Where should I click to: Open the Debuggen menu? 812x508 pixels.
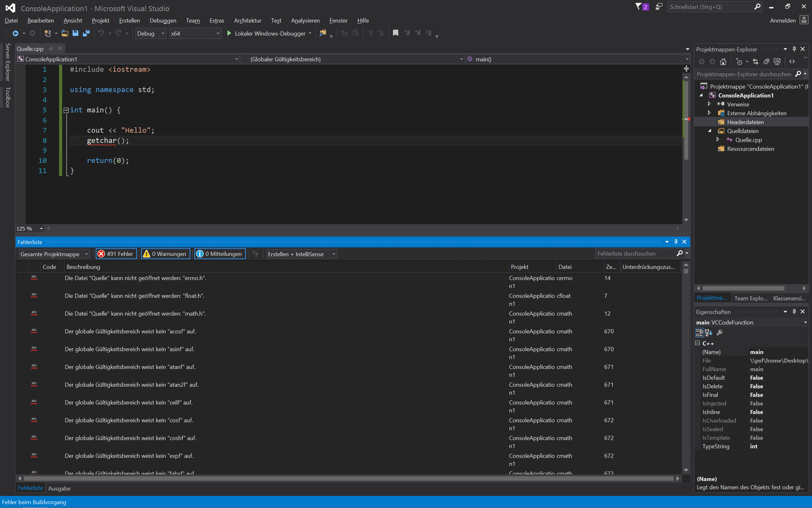tap(163, 21)
